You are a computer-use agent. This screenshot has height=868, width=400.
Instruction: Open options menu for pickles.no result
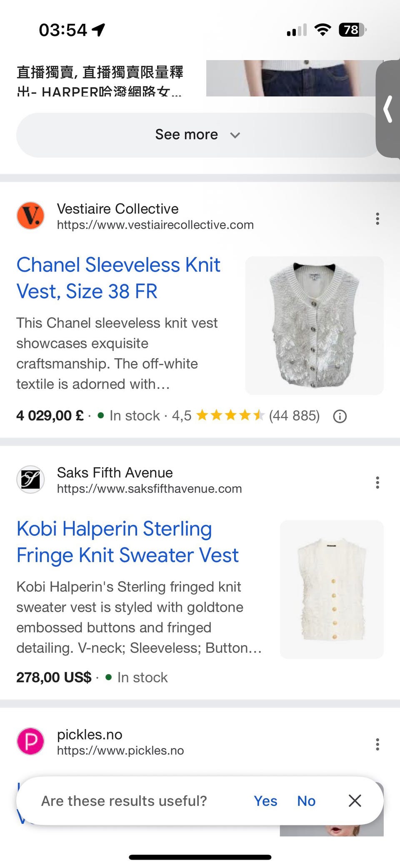(x=377, y=744)
